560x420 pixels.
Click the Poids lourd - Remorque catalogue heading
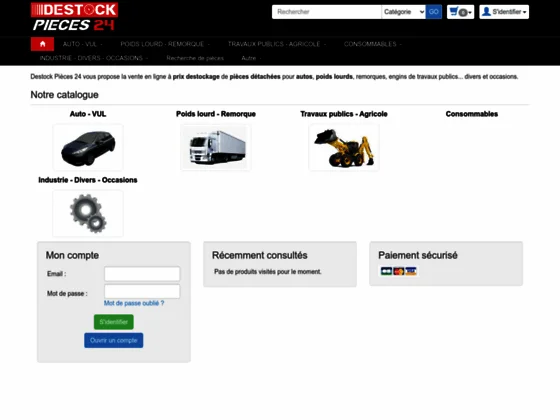click(216, 114)
